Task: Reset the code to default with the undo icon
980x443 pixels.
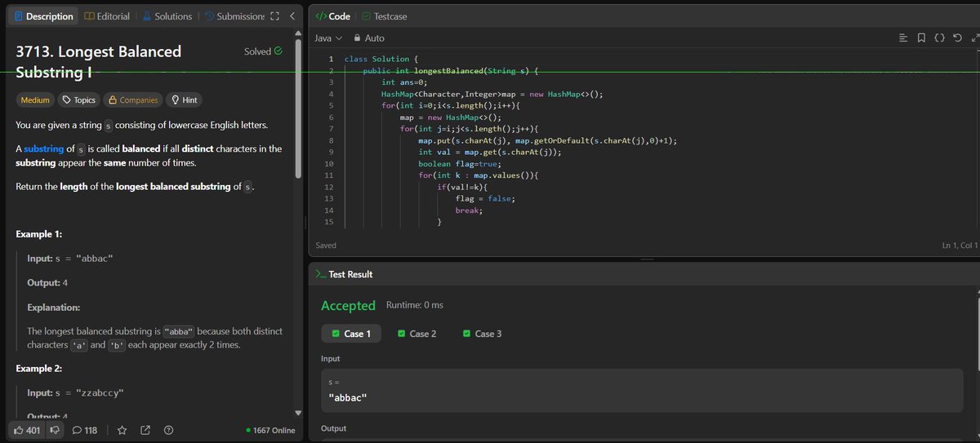Action: 957,38
